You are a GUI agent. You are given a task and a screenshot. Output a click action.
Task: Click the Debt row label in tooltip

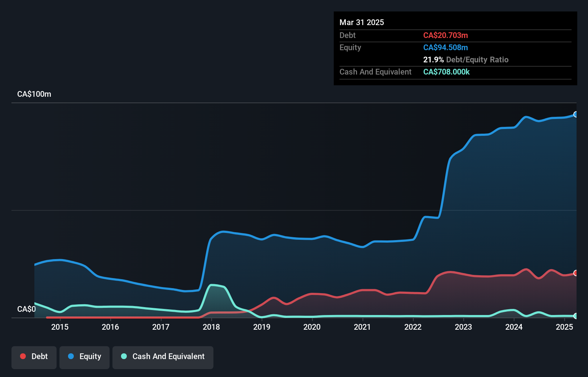click(x=347, y=35)
